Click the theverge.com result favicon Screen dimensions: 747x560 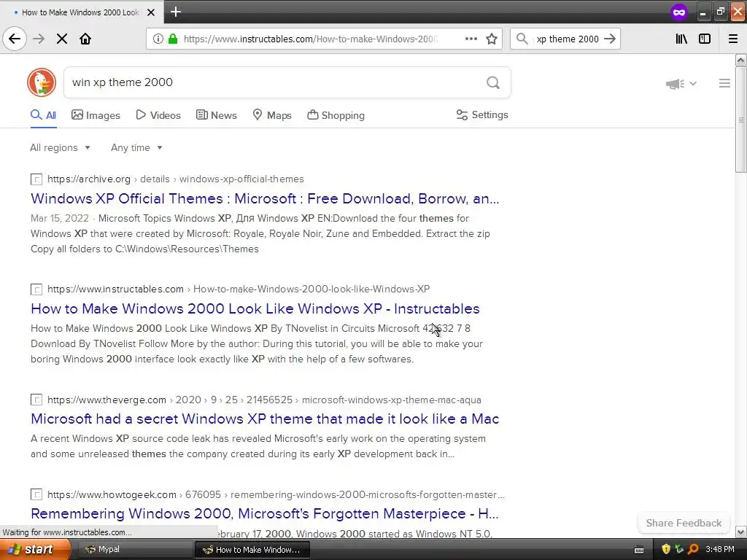point(36,400)
